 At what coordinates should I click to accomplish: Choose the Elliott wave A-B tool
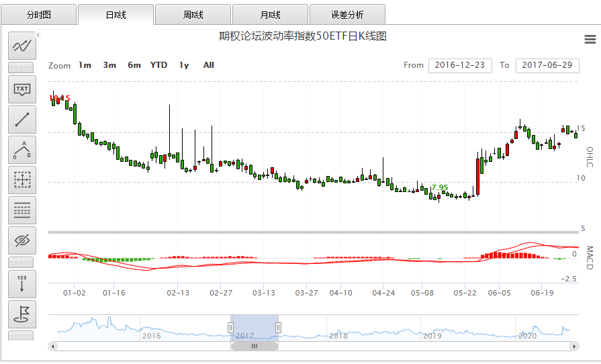tap(23, 149)
